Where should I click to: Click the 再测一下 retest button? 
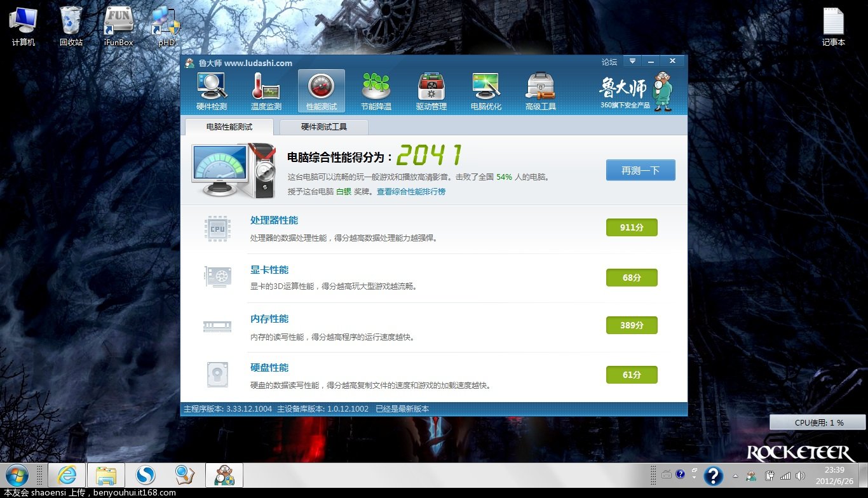click(x=641, y=170)
